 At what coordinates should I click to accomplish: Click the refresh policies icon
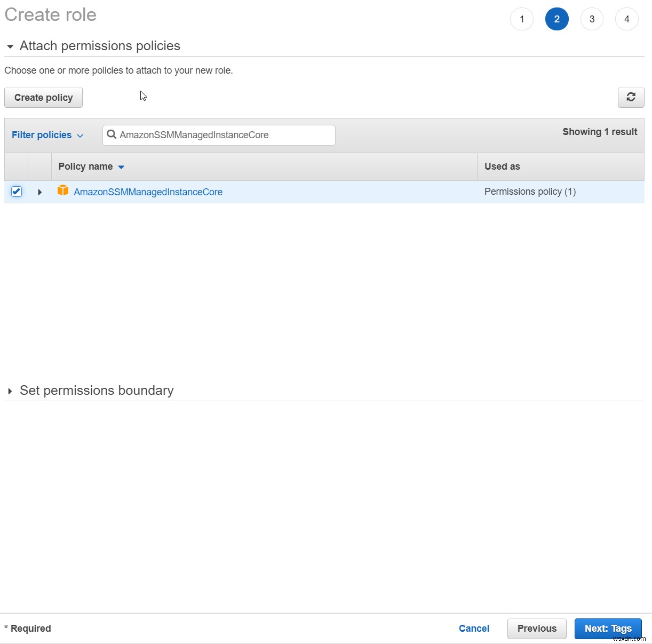(631, 97)
